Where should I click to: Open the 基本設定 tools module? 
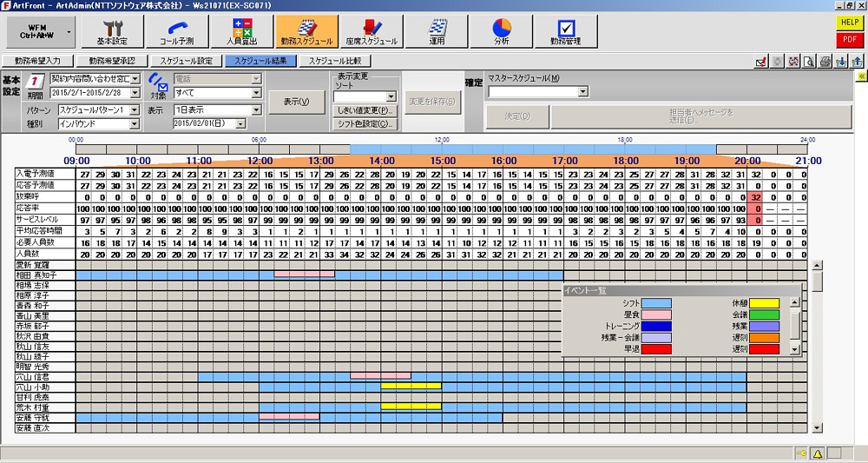tap(111, 31)
